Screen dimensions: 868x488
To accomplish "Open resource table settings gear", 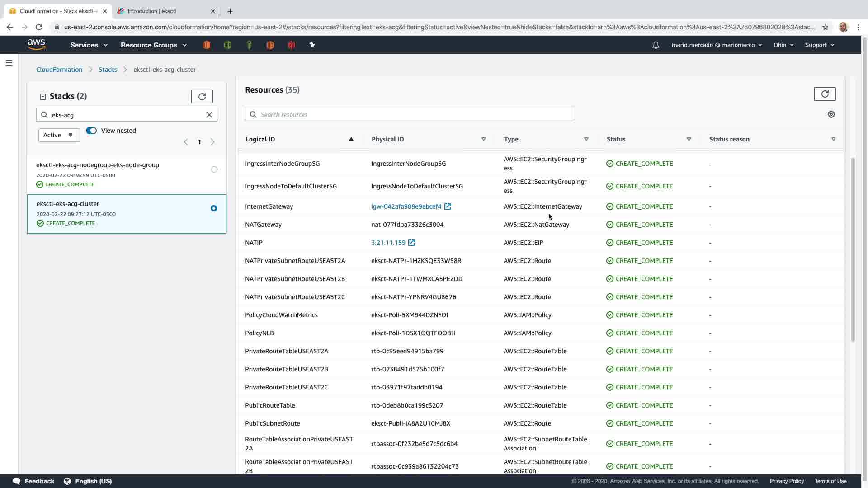I will coord(831,115).
